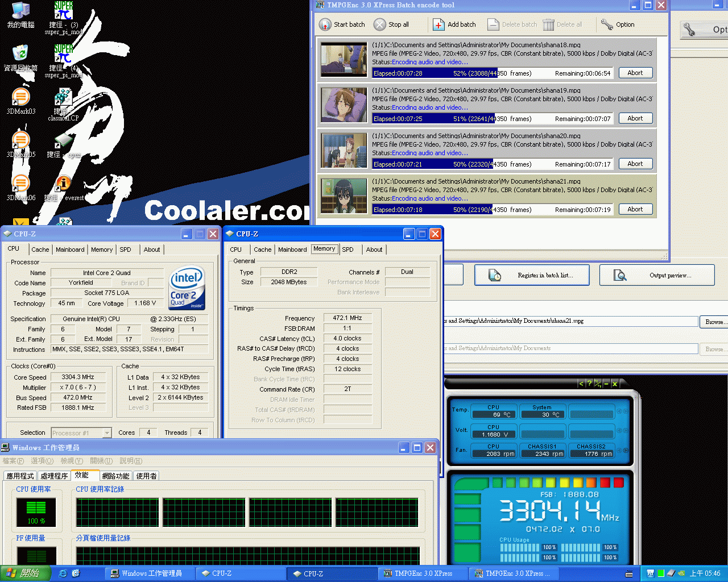
Task: Open the 資源回收筒 recycle bin icon
Action: 20,58
